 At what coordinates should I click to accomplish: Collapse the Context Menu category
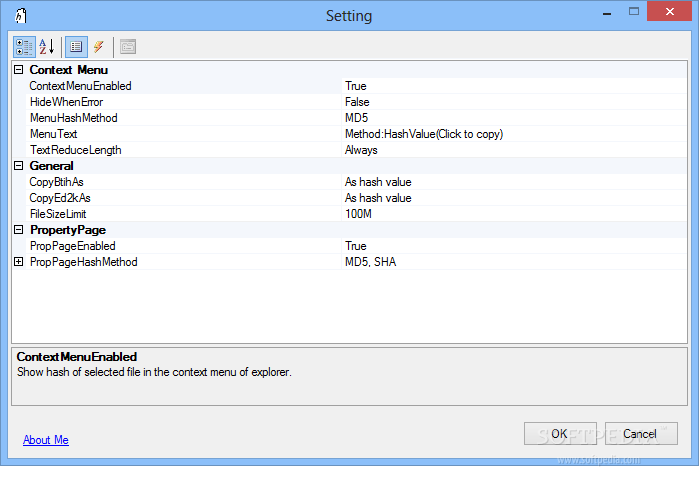tap(19, 70)
